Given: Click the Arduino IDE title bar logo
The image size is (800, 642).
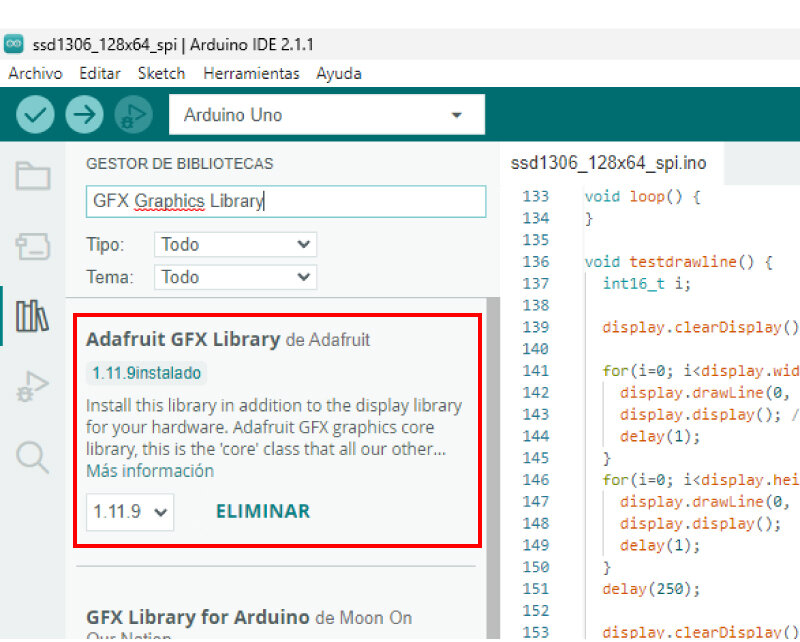Looking at the screenshot, I should (13, 44).
